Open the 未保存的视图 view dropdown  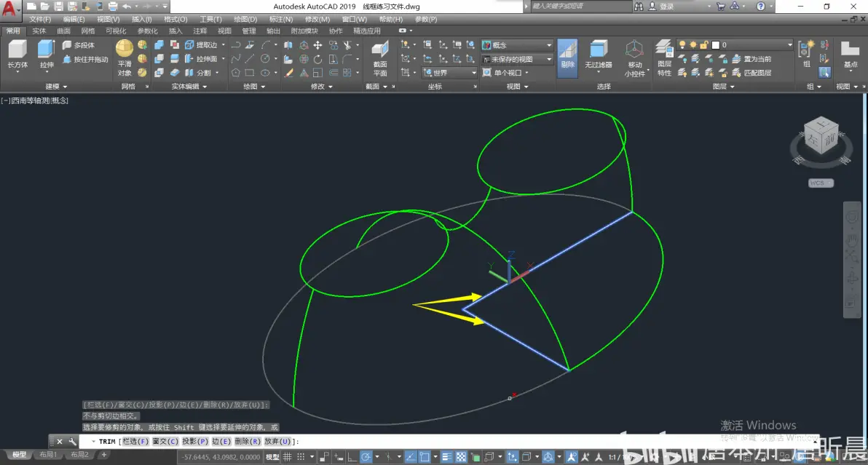pyautogui.click(x=516, y=59)
